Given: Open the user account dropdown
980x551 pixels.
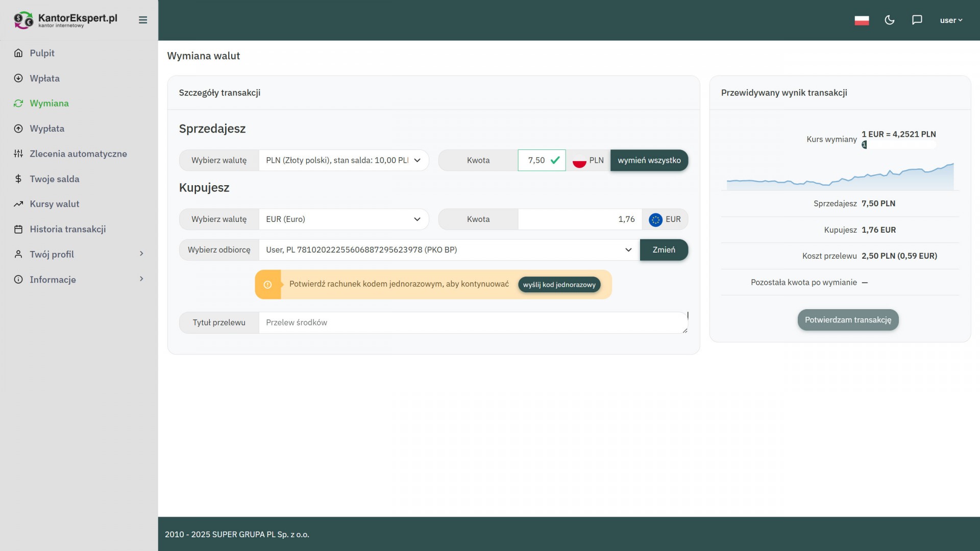Looking at the screenshot, I should pyautogui.click(x=951, y=20).
